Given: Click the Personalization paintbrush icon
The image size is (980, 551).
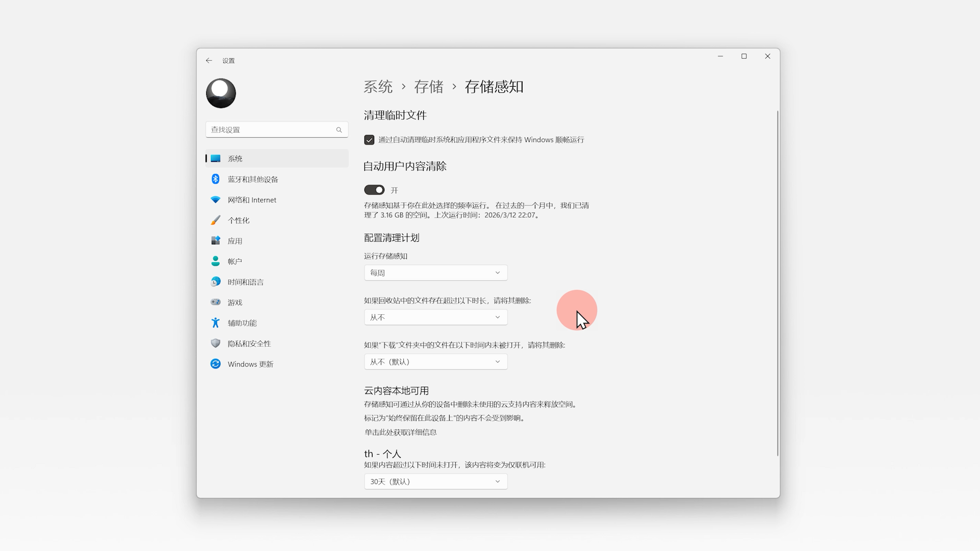Looking at the screenshot, I should click(x=215, y=220).
